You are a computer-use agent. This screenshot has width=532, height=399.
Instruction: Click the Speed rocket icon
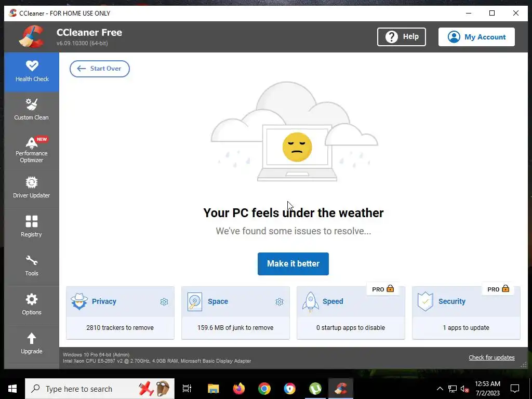point(311,302)
